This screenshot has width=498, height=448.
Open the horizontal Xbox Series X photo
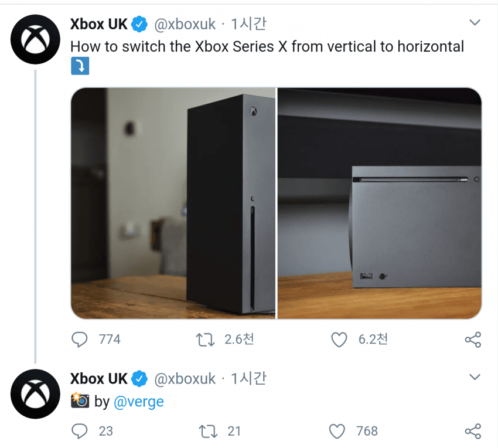[379, 203]
